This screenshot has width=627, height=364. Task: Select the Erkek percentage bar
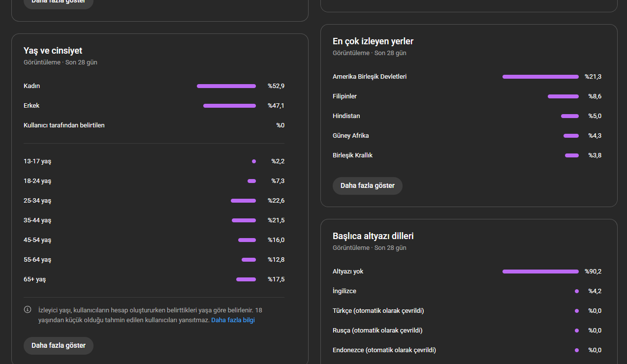point(229,106)
